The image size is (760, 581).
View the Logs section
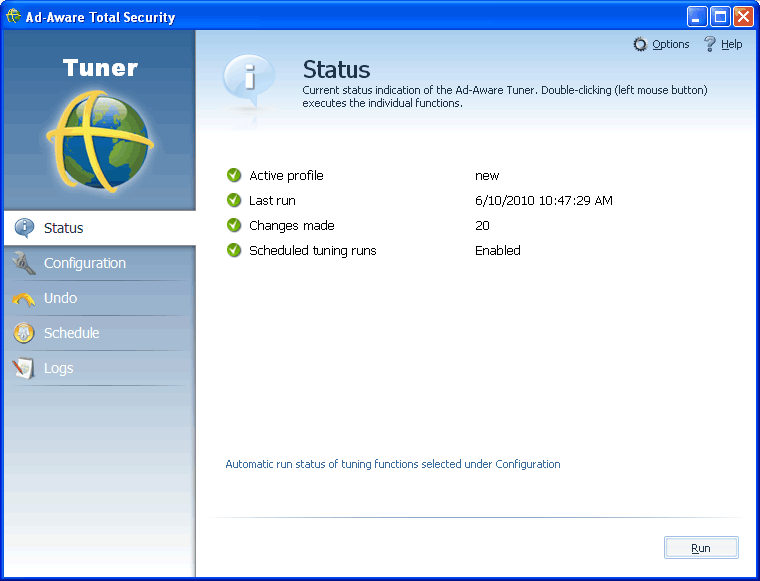(100, 368)
